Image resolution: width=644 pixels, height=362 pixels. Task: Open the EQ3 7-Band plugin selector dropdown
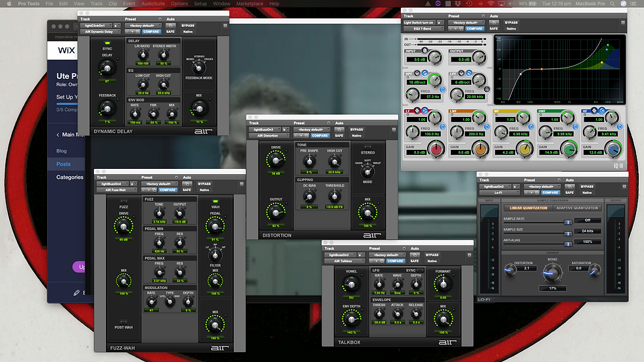pos(423,29)
